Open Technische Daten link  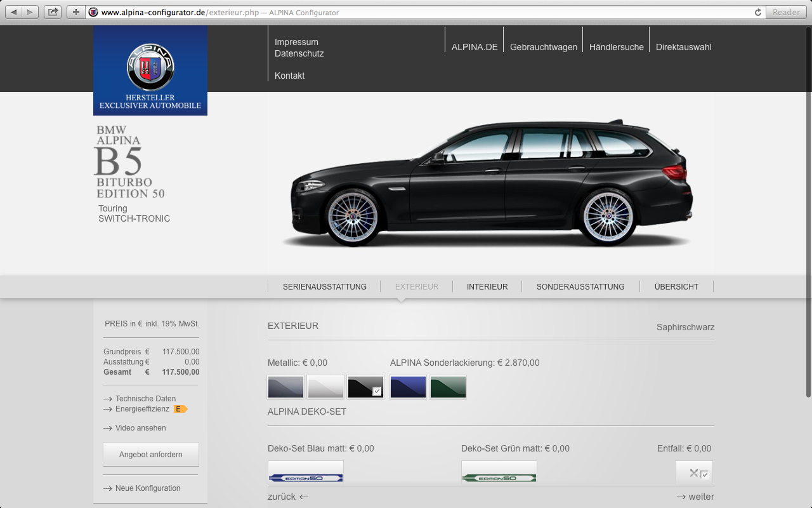click(145, 399)
